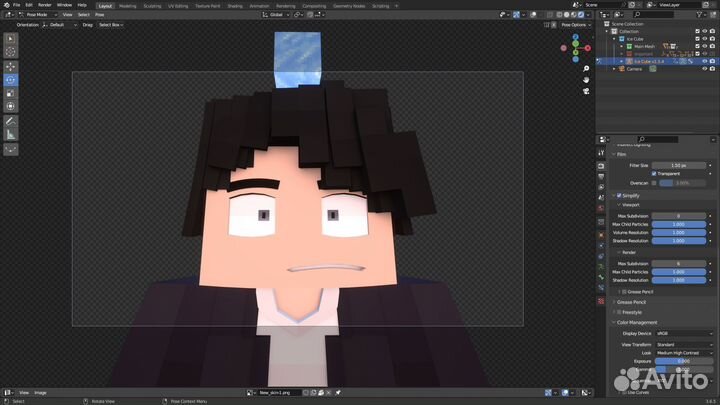Image resolution: width=720 pixels, height=405 pixels.
Task: Click the outliner search field
Action: 653,15
